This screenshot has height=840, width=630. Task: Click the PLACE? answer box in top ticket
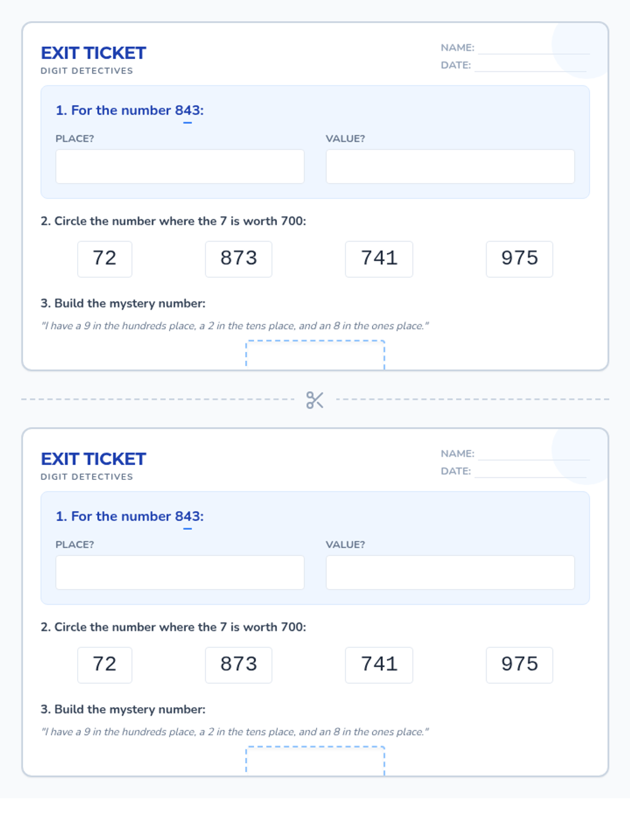pos(180,166)
